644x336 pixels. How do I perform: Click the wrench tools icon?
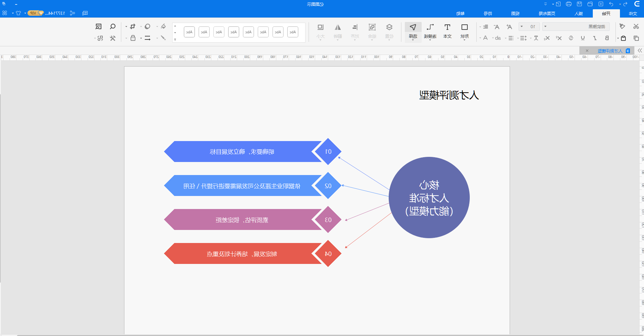tap(113, 38)
